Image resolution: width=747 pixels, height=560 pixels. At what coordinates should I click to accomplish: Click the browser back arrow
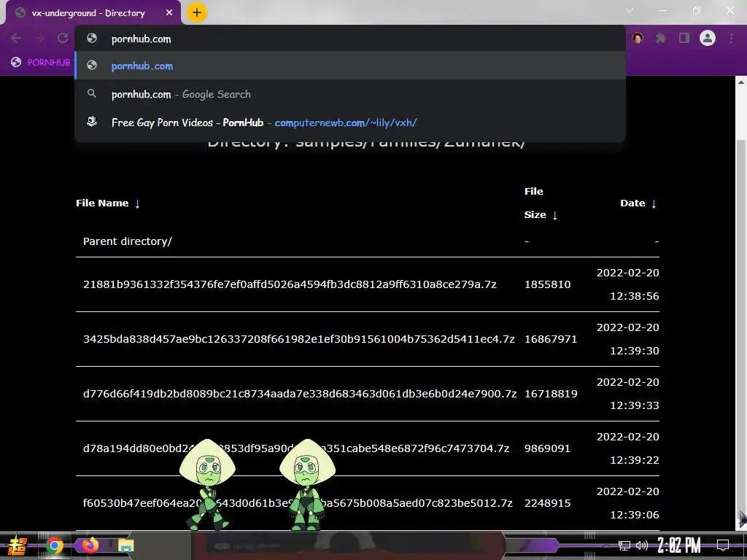(16, 38)
